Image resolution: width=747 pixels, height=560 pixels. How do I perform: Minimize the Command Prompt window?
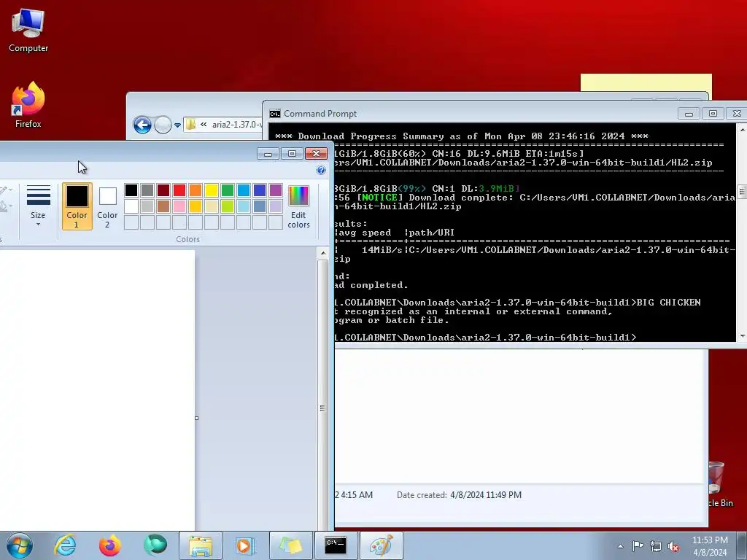pos(689,113)
